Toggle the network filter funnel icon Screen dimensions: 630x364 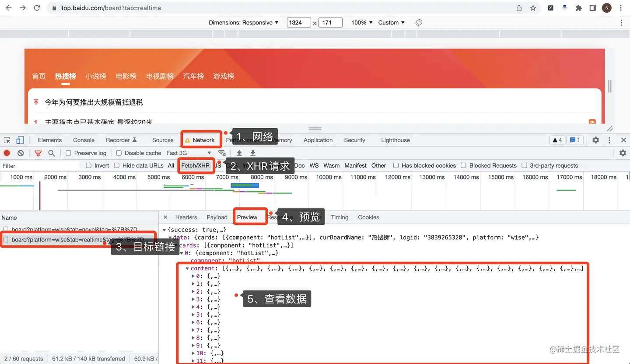point(38,153)
